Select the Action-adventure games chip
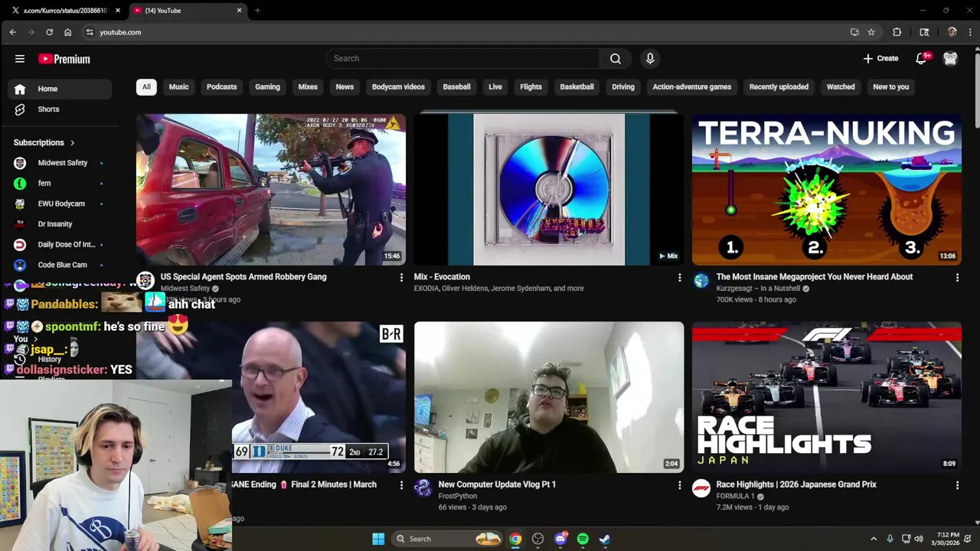The height and width of the screenshot is (551, 980). (692, 86)
